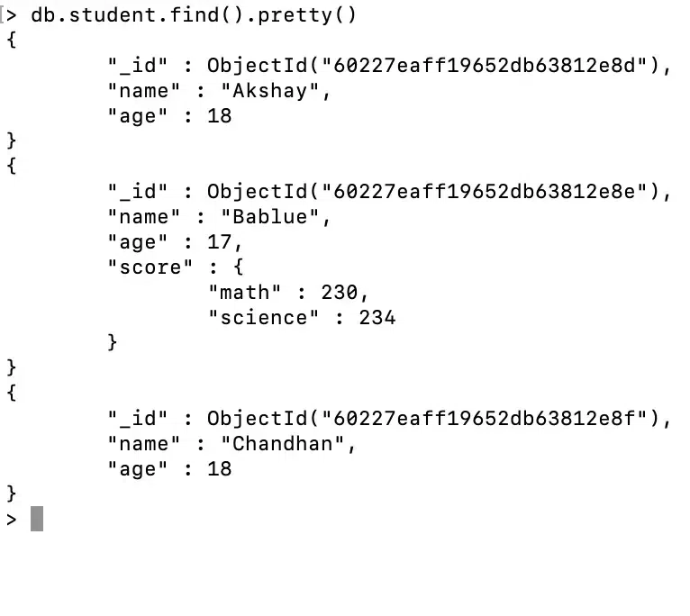This screenshot has height=616, width=690.
Task: Click the first document's opening brace
Action: point(11,40)
